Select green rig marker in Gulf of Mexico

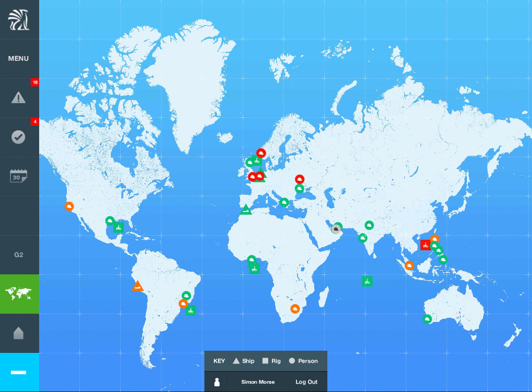(119, 228)
